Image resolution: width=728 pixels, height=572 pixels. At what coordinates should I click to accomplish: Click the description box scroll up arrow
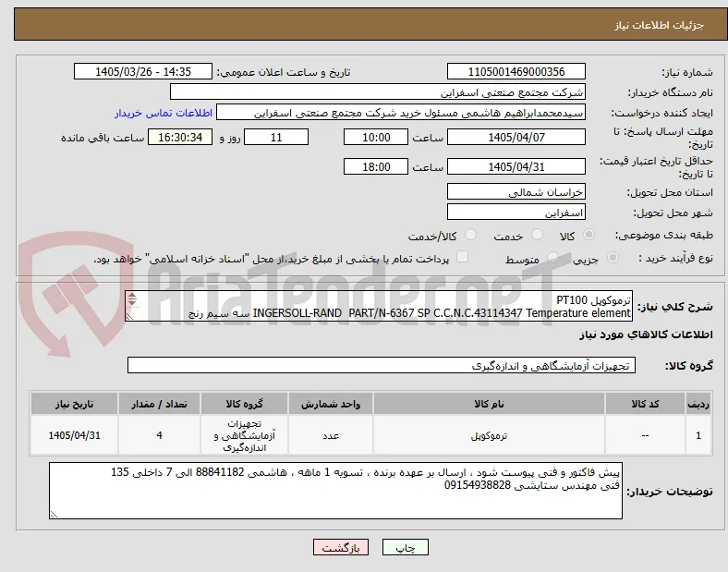pyautogui.click(x=132, y=297)
